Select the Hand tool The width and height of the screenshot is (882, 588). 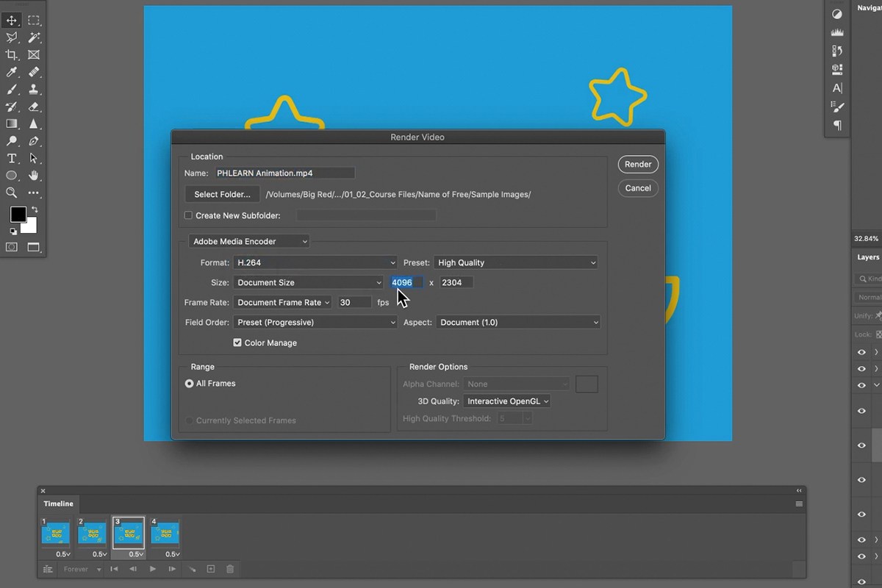(x=33, y=176)
